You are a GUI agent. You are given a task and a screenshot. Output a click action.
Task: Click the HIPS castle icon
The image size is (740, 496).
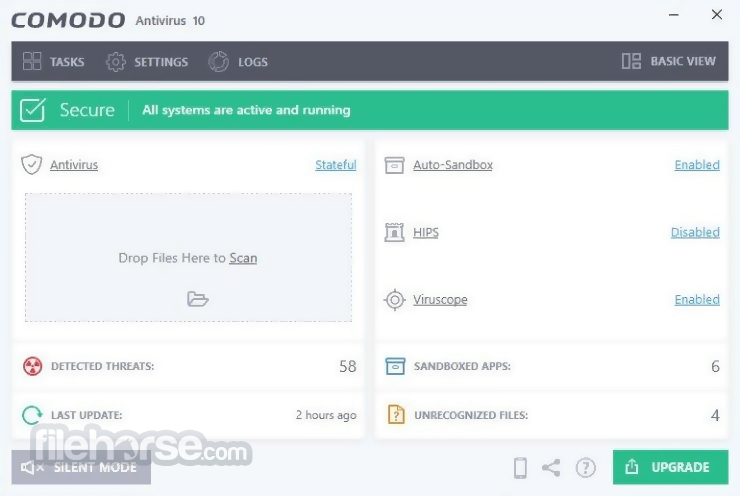[x=395, y=232]
